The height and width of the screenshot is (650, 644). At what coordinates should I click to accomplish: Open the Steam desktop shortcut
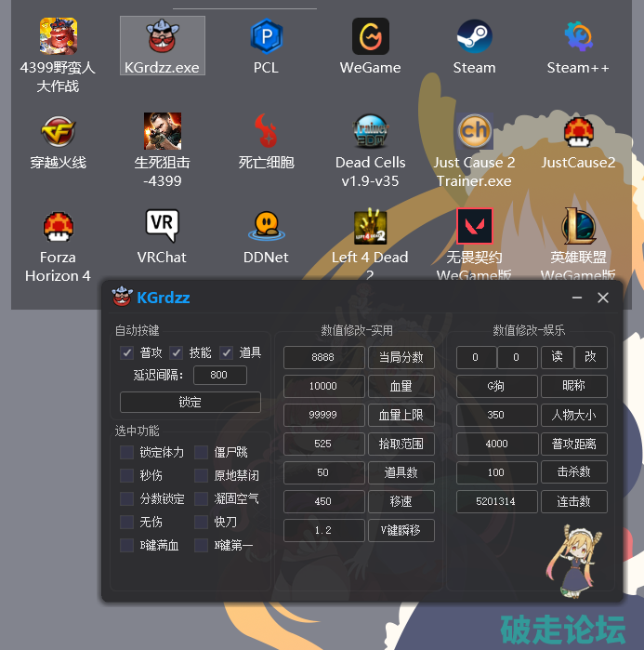474,38
